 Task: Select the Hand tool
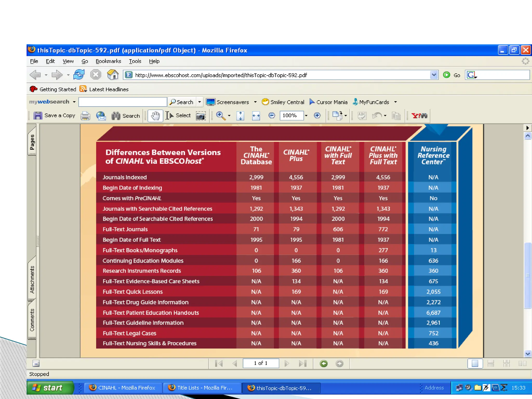click(155, 116)
